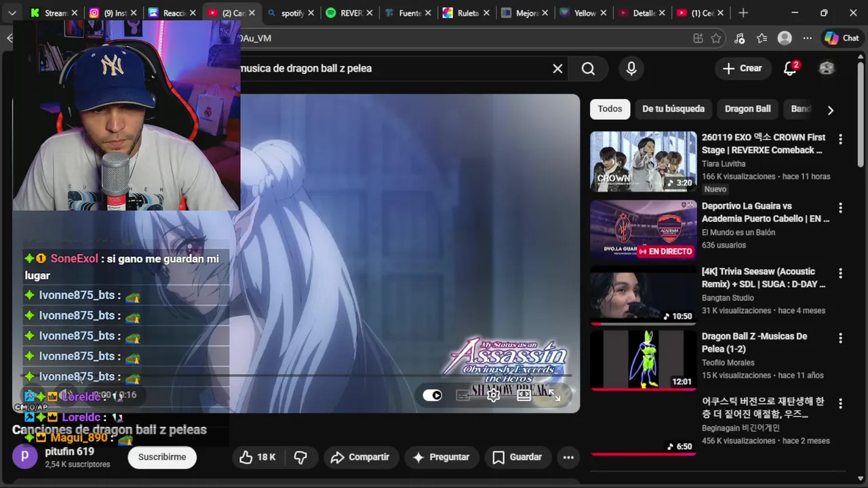
Task: Open the Dragon Ball Z green character thumbnail
Action: (643, 361)
